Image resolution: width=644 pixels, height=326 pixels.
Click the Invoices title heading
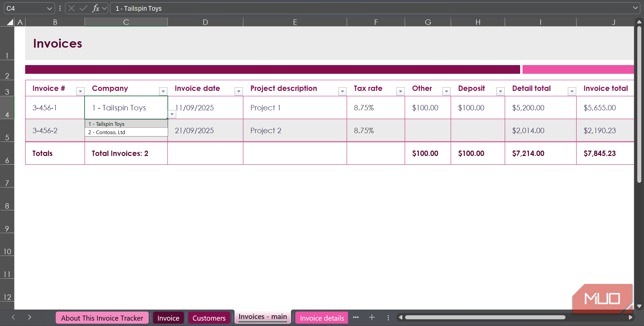(58, 44)
